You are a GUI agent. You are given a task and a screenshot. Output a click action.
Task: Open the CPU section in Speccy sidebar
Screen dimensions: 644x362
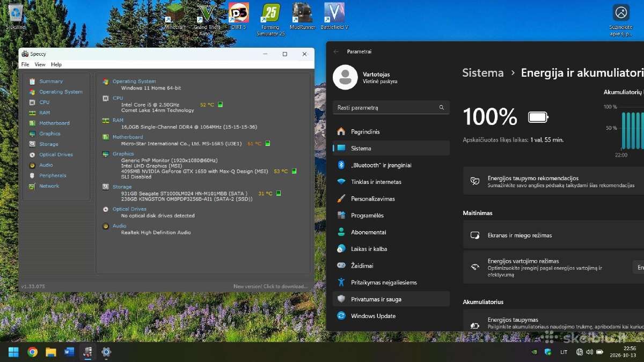(44, 102)
